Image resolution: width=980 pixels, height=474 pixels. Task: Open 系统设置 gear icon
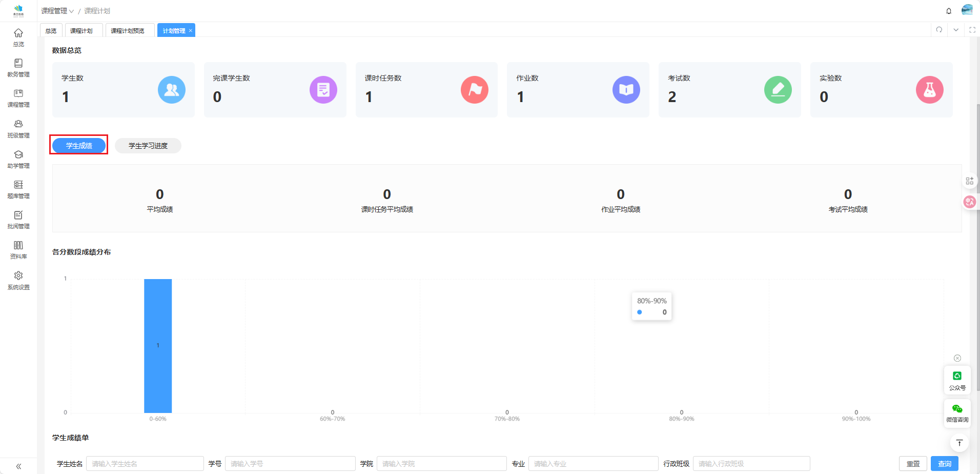[x=18, y=280]
